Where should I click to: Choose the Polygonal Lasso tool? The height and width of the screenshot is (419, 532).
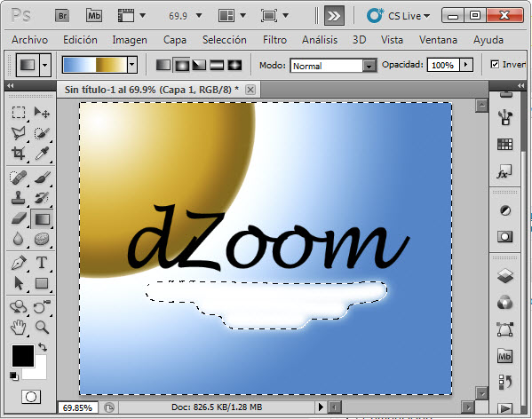[19, 133]
